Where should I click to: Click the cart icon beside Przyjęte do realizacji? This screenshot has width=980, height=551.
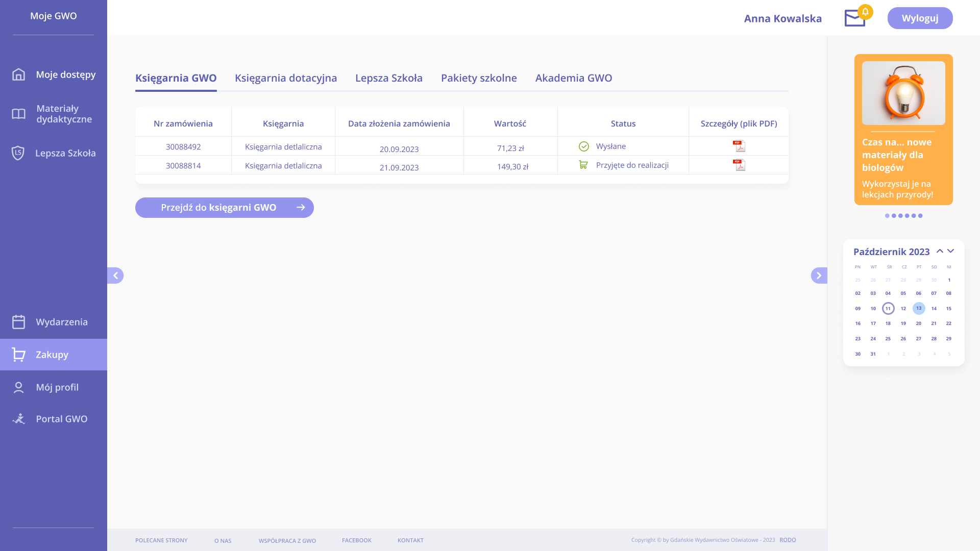pos(583,165)
